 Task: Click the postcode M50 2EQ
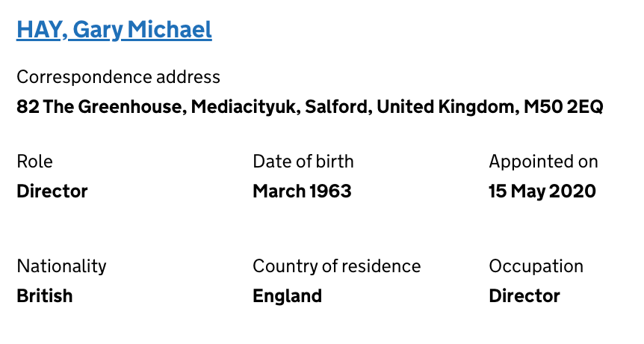(x=563, y=107)
